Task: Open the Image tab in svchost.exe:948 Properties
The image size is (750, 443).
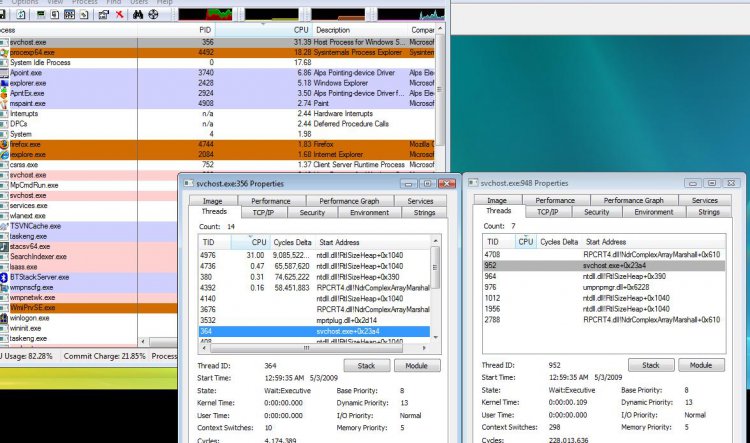Action: [497, 200]
